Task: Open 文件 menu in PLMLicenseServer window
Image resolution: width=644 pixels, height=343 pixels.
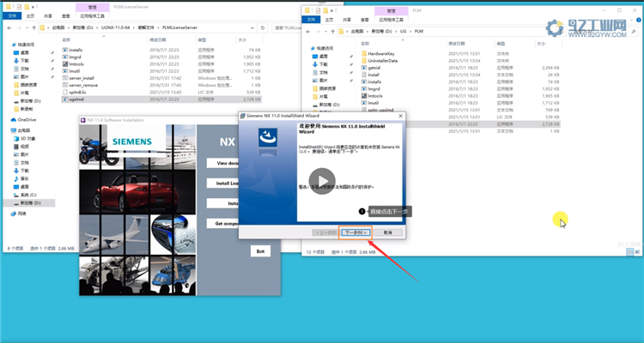Action: click(x=12, y=16)
